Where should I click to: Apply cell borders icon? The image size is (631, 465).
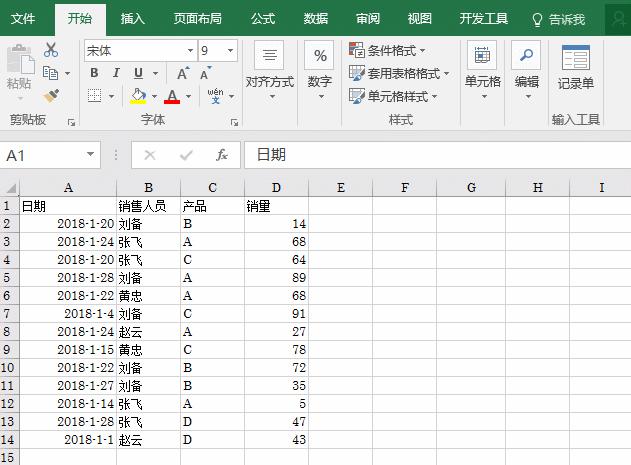tap(95, 96)
